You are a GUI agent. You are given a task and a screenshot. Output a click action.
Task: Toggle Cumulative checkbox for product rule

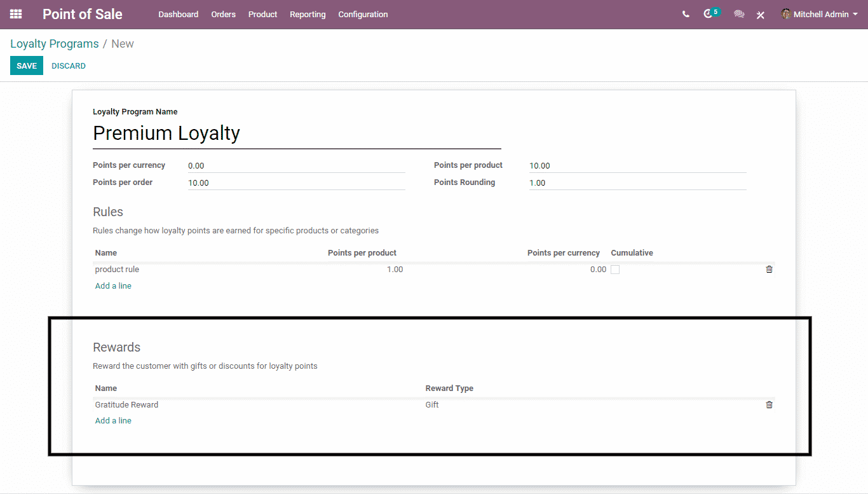click(x=615, y=270)
